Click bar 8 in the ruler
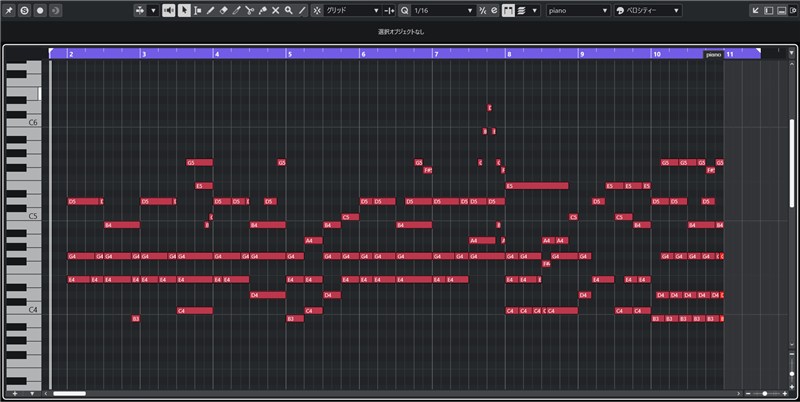The width and height of the screenshot is (800, 402). click(509, 54)
